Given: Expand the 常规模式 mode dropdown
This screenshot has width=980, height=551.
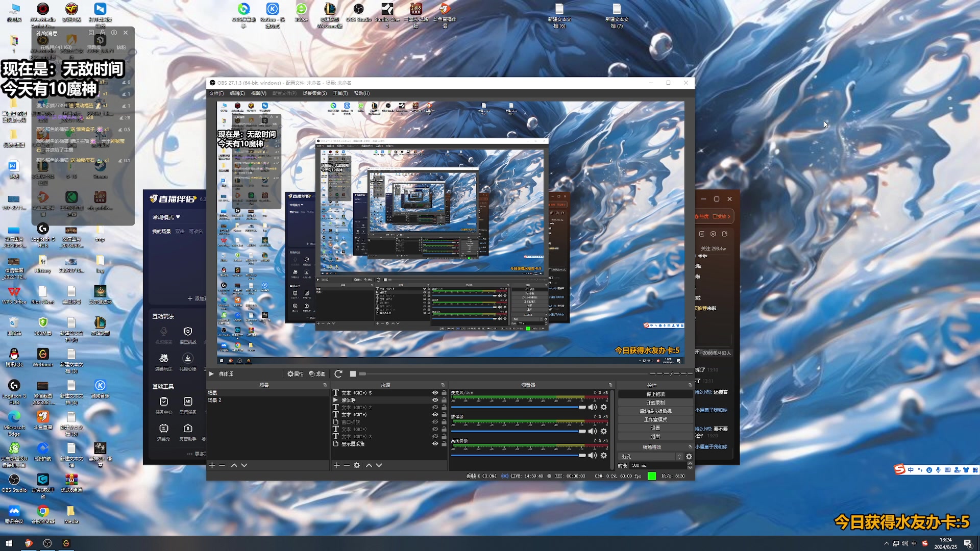Looking at the screenshot, I should 166,217.
